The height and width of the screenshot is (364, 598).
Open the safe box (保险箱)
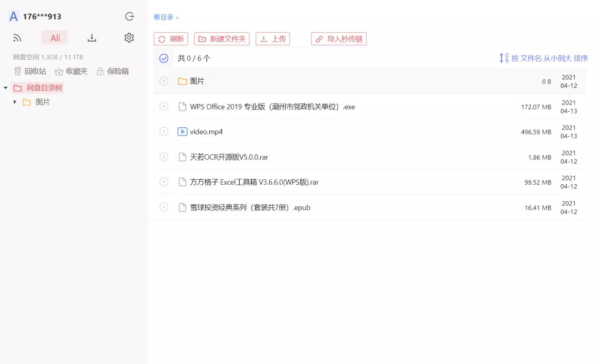pos(112,71)
